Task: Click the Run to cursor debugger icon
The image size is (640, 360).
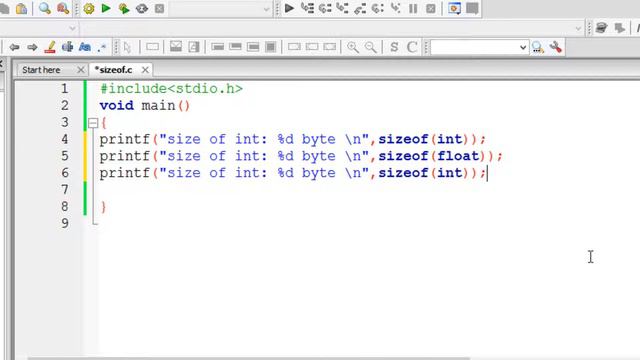Action: tap(307, 8)
